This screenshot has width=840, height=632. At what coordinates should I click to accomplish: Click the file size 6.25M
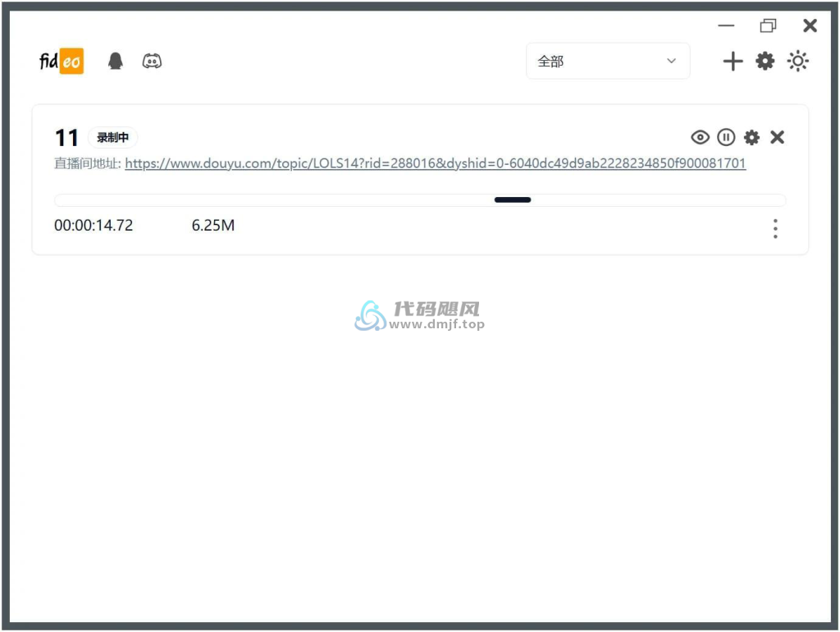pos(213,225)
